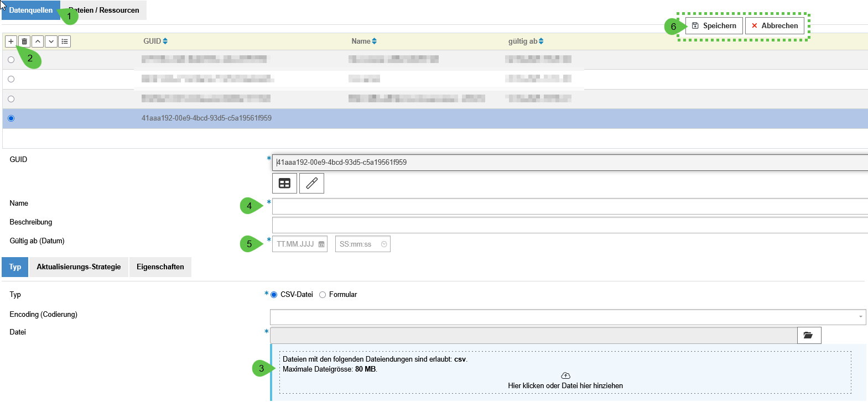Viewport: 868px width, 402px height.
Task: Click the pencil edit icon below GUID
Action: (311, 184)
